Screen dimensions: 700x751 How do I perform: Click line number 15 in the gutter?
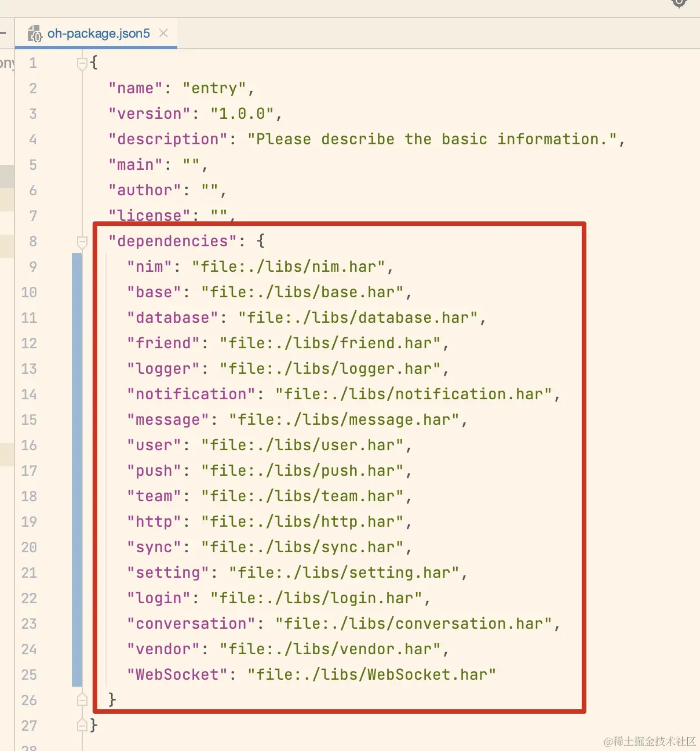(28, 420)
